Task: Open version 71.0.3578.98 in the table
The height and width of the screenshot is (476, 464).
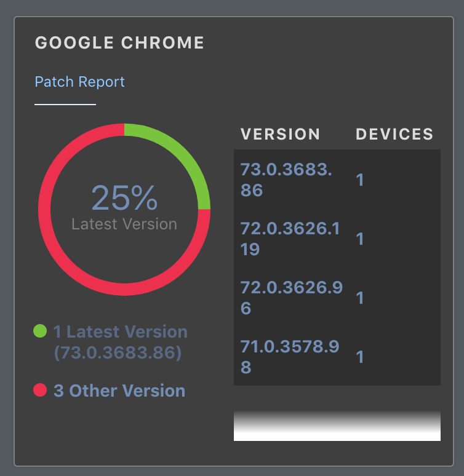Action: [290, 357]
